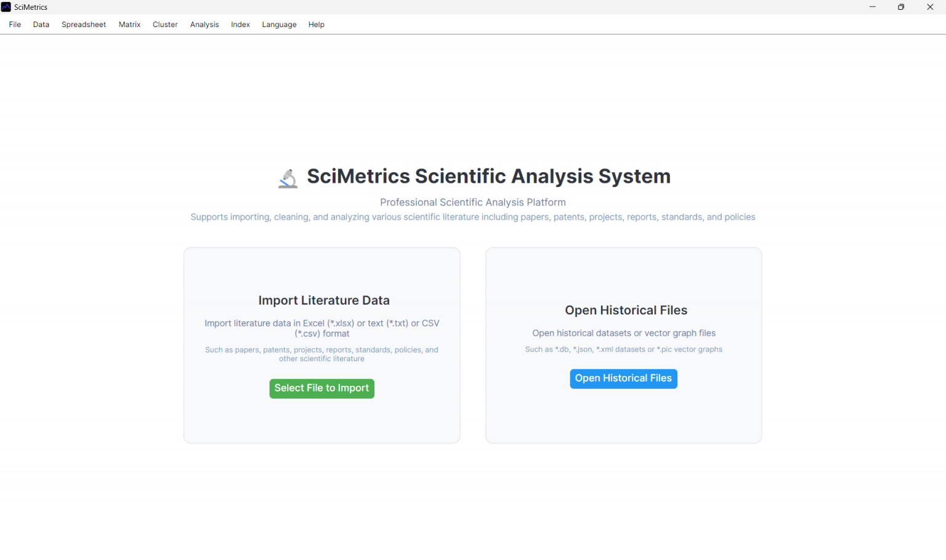Open the Matrix menu

pyautogui.click(x=129, y=25)
